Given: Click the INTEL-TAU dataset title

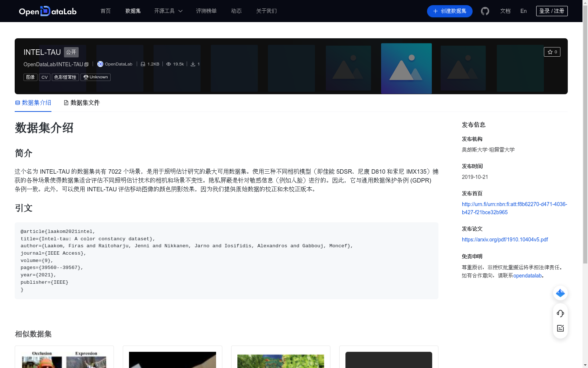Looking at the screenshot, I should [x=42, y=52].
